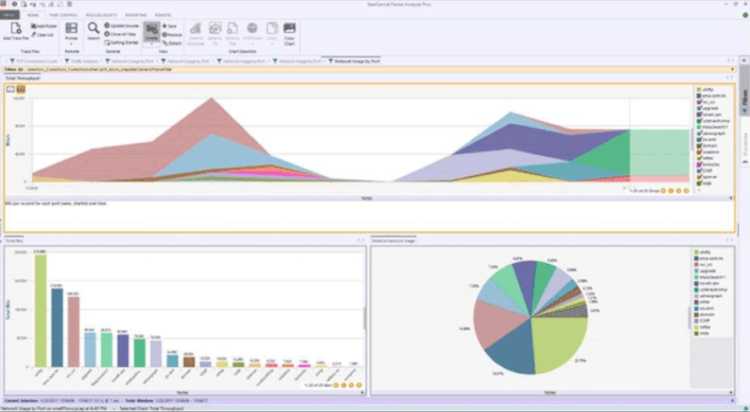
Task: Click the arrow at right of bar chart Notes bar
Action: pos(362,392)
